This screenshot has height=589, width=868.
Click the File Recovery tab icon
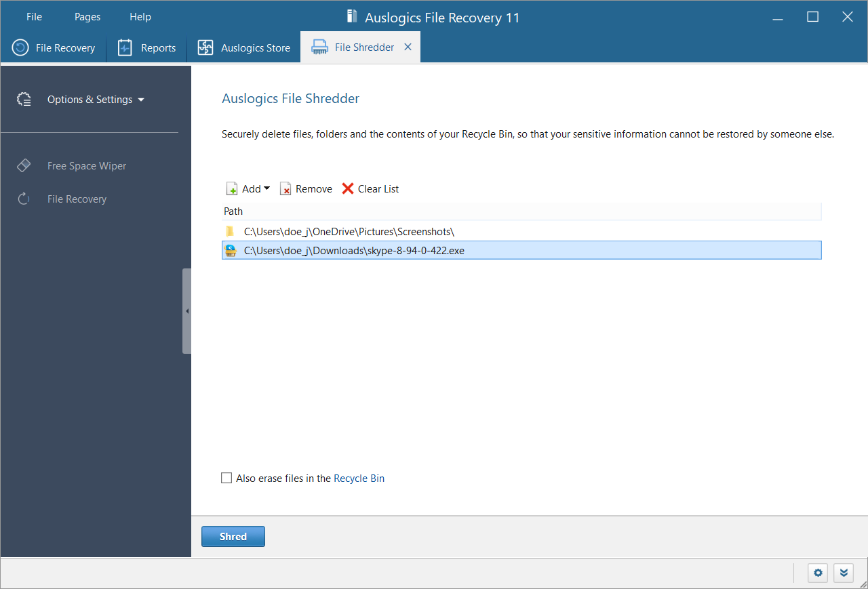[x=20, y=47]
